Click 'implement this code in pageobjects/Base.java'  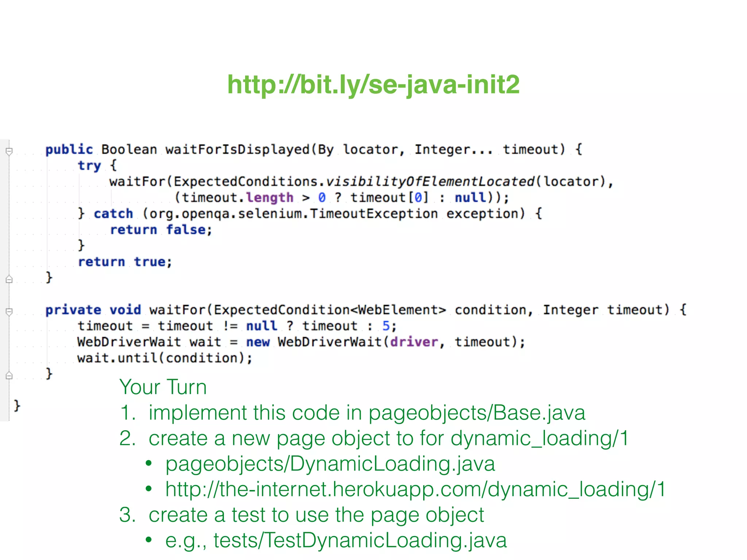(x=367, y=413)
